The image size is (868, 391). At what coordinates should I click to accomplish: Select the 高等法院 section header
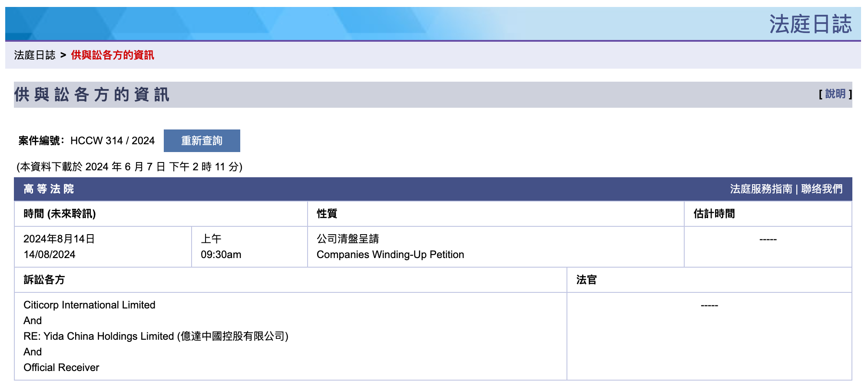[49, 189]
